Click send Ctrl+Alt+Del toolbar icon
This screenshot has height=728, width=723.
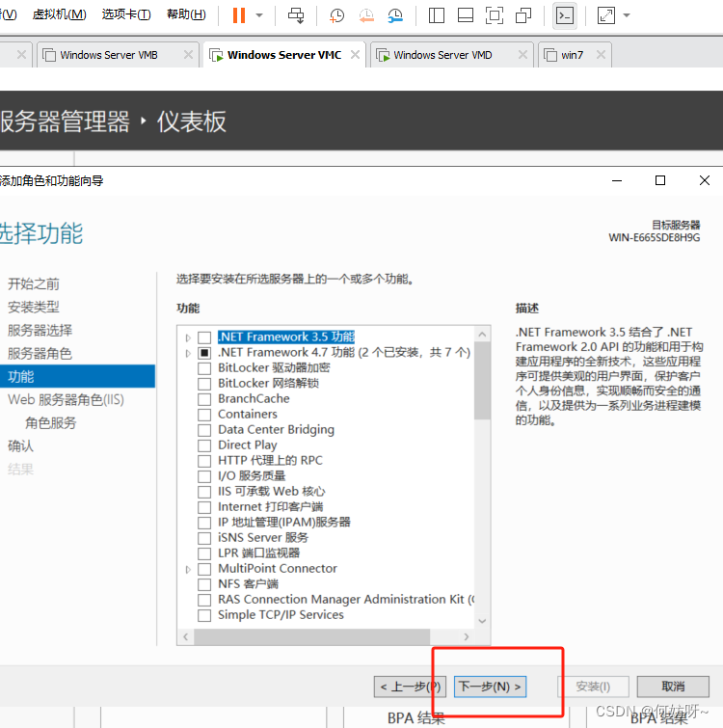coord(297,15)
